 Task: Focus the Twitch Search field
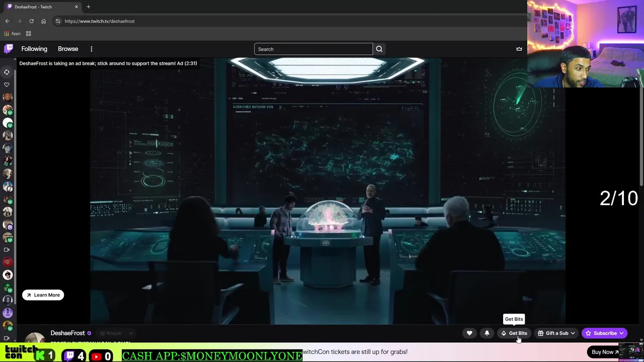313,49
